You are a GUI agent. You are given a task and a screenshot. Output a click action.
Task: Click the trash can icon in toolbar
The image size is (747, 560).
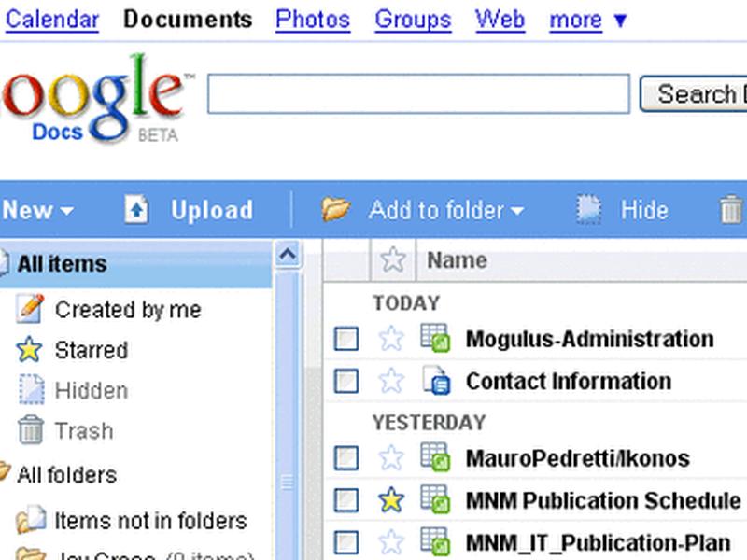click(x=731, y=209)
